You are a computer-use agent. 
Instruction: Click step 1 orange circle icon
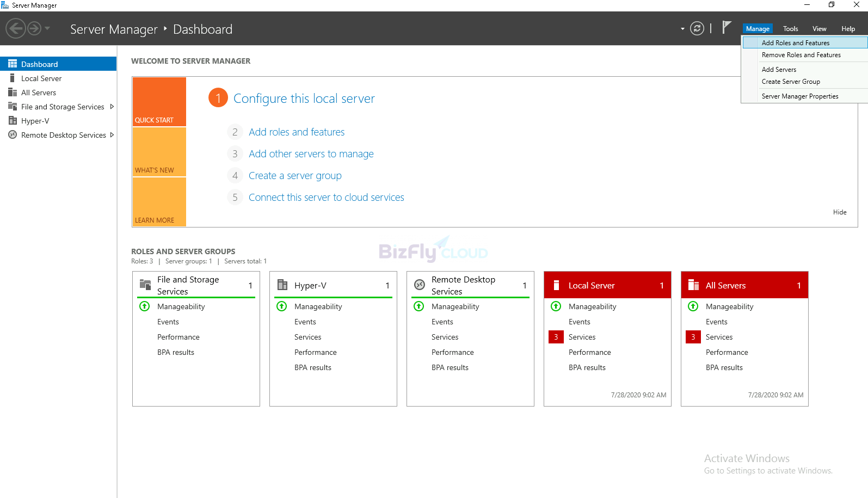tap(218, 98)
